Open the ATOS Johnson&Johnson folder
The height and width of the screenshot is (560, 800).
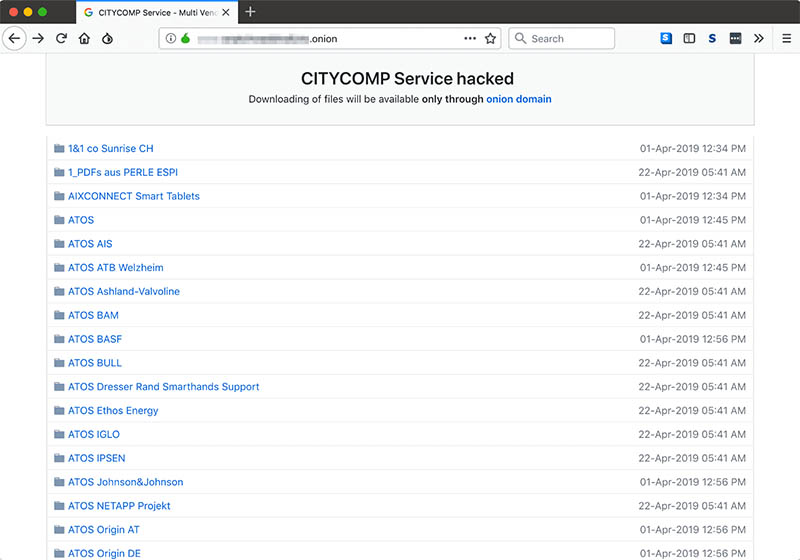[126, 482]
